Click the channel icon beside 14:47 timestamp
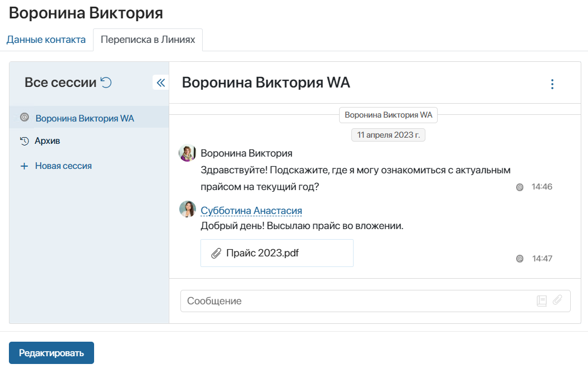Viewport: 588px width, 369px height. click(x=520, y=259)
